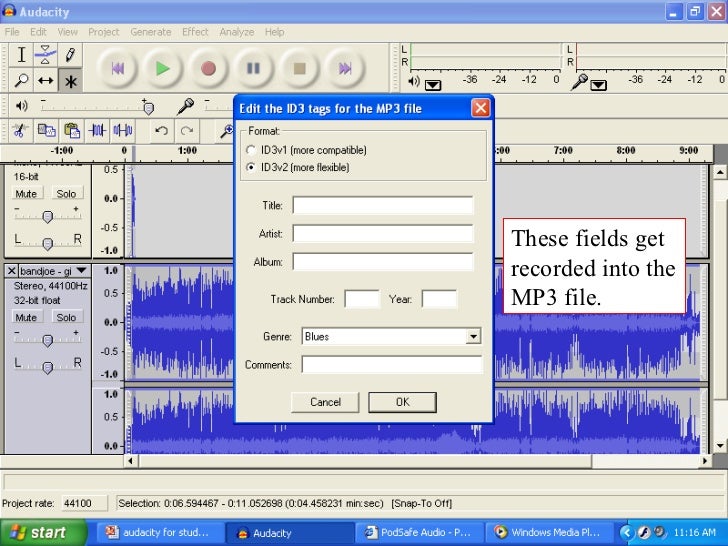Click OK in ID3 tags dialog
The height and width of the screenshot is (546, 728).
click(x=403, y=402)
